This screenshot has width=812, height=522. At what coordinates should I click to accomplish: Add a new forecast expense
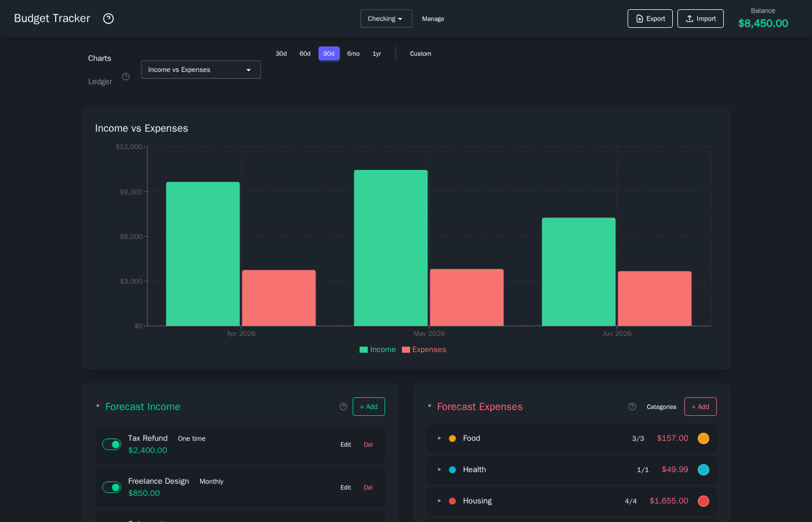700,407
